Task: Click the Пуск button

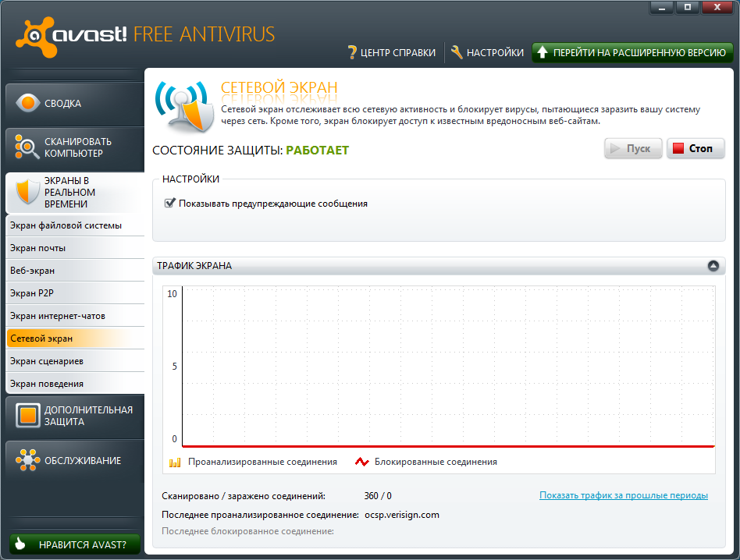Action: pos(633,148)
